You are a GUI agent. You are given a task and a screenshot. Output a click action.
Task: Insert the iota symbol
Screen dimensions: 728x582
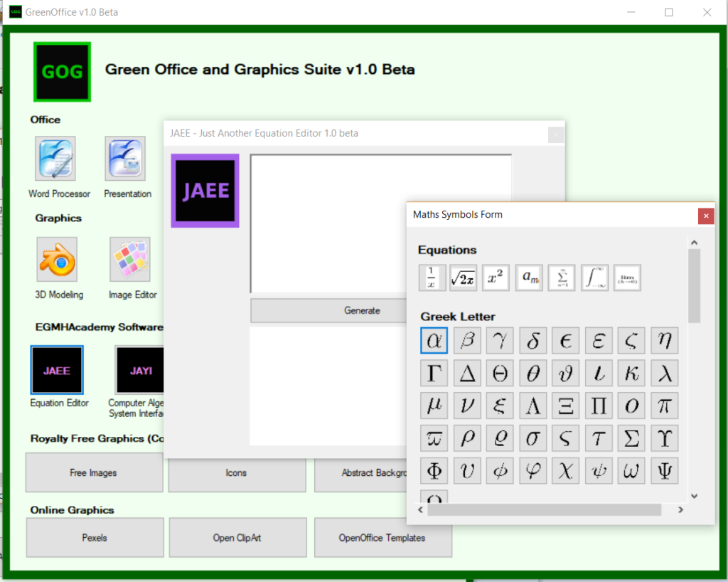click(x=599, y=373)
